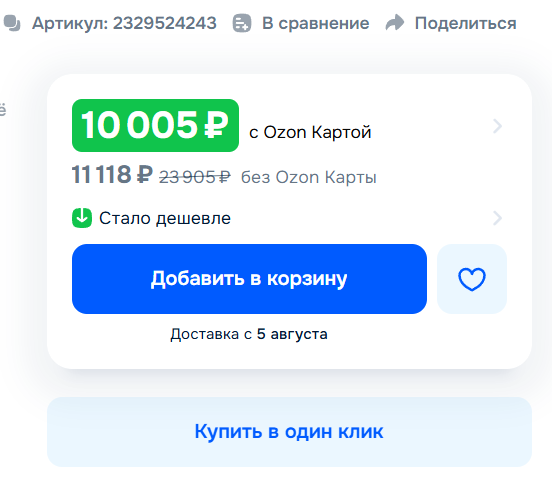Screen dimensions: 552x483
Task: Open the с Ozon Картой price details
Action: pos(310,132)
